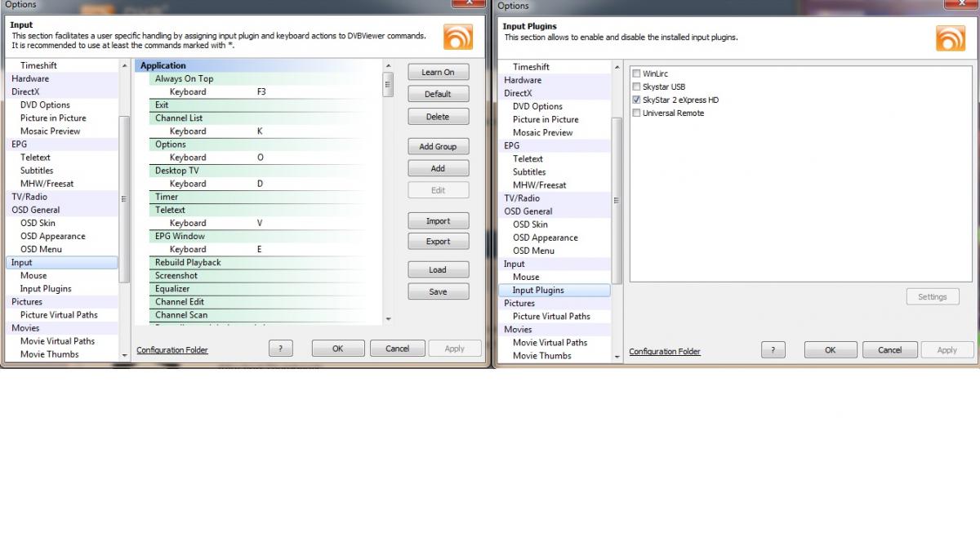
Task: Export the input command configuration
Action: pyautogui.click(x=438, y=242)
